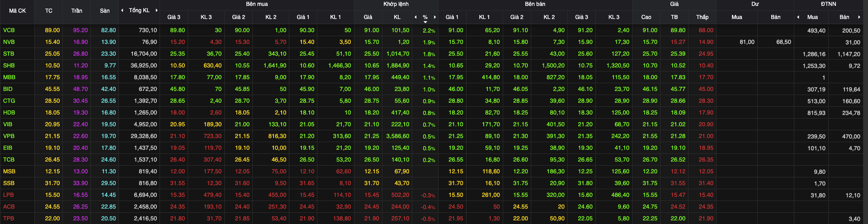Screen dimensions: 868x224
Task: Click the Dư group header
Action: pos(755,4)
